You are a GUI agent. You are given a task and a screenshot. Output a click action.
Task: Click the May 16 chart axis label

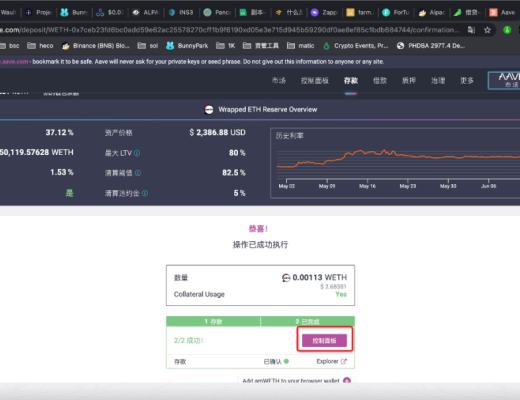click(x=367, y=186)
